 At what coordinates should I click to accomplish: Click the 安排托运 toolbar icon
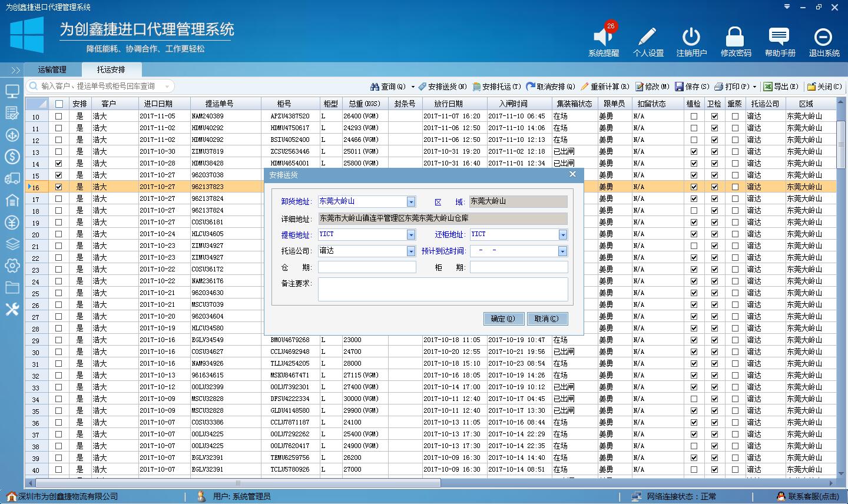(x=501, y=87)
